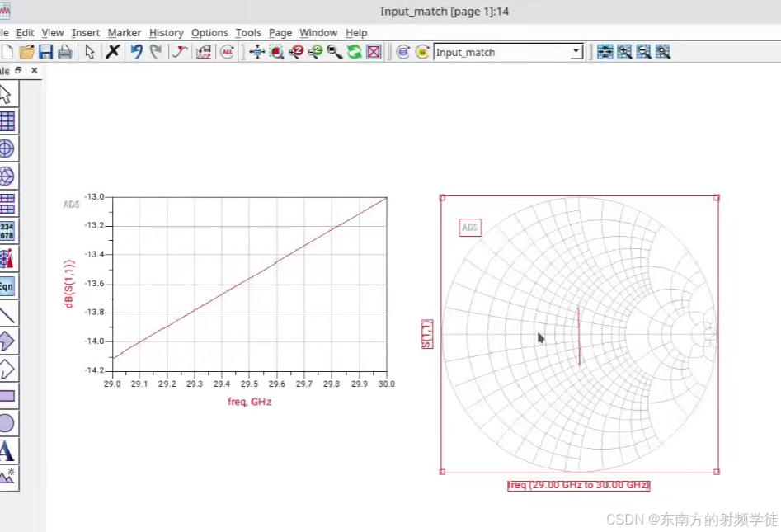
Task: Select the 'freq, GHz' x-axis label
Action: click(x=250, y=402)
